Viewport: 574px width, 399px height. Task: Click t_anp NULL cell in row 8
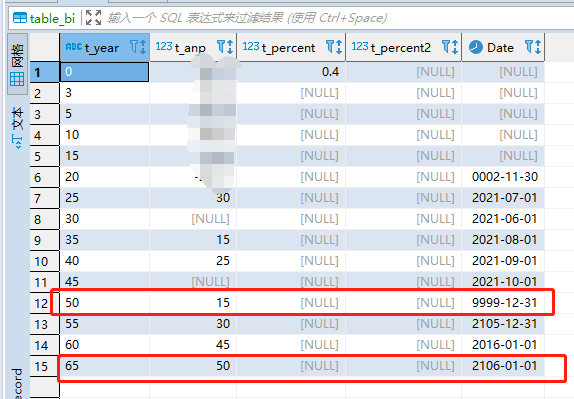pos(193,219)
